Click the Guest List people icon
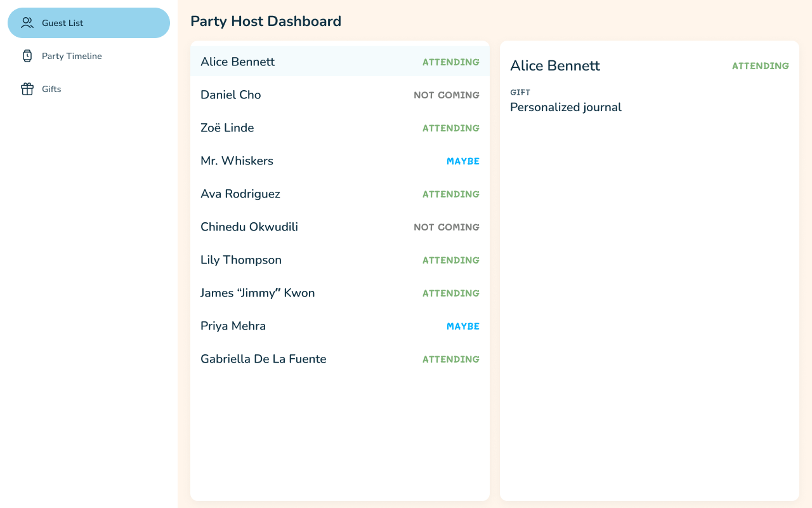Viewport: 812px width, 508px height. (27, 23)
